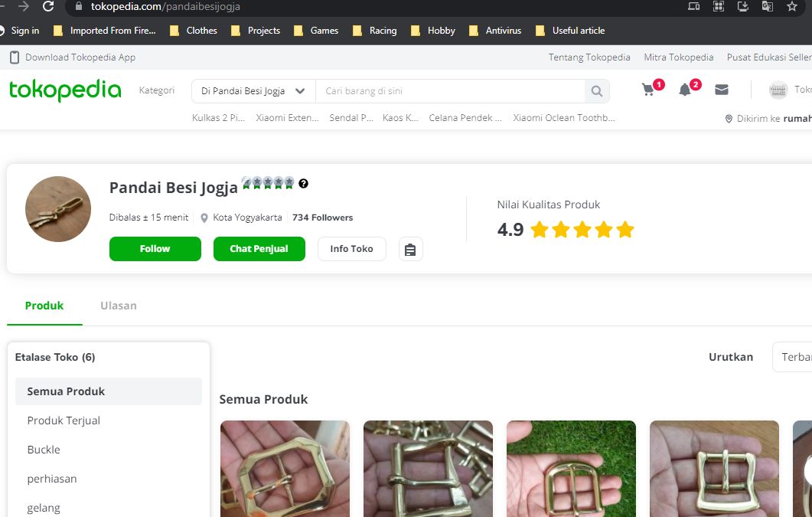Select the Buckle etalase category

click(x=44, y=450)
